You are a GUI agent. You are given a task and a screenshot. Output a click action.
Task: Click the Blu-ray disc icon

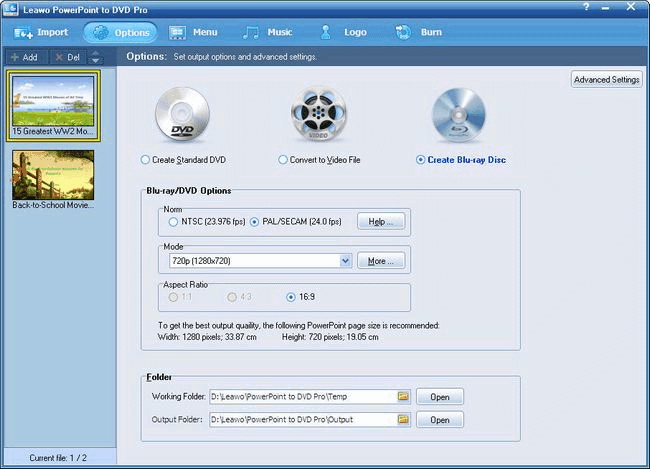pyautogui.click(x=459, y=116)
